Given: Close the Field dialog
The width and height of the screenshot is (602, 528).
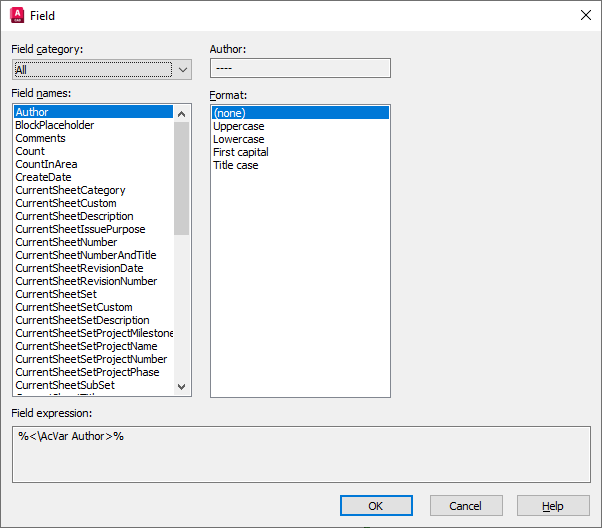Looking at the screenshot, I should 585,15.
